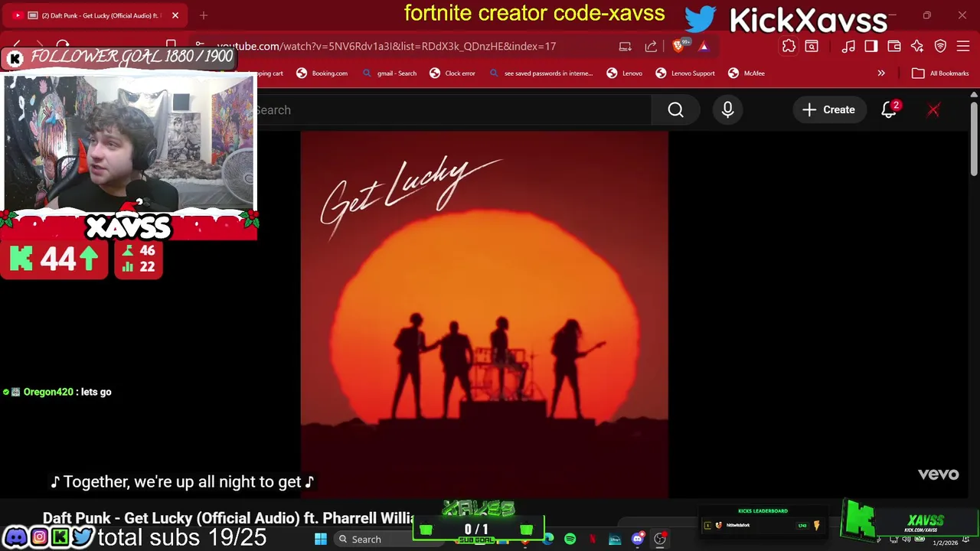Open Discord from taskbar

click(x=637, y=540)
